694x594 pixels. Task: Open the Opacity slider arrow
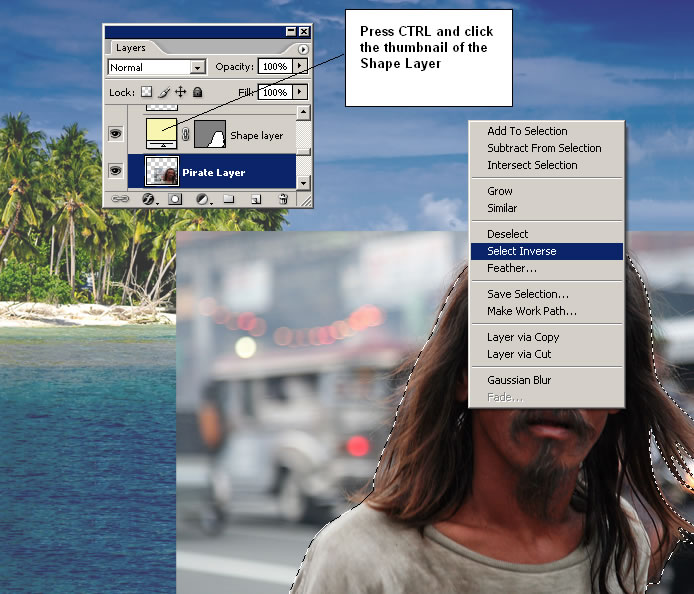tap(300, 66)
